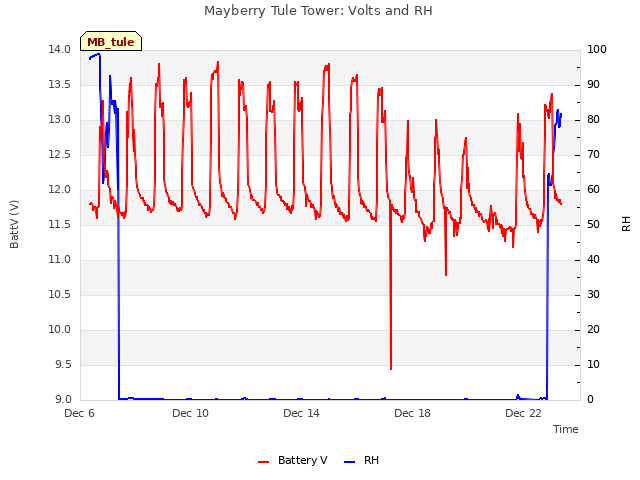Click the 10.0 left axis value
640x480 pixels.
(60, 330)
